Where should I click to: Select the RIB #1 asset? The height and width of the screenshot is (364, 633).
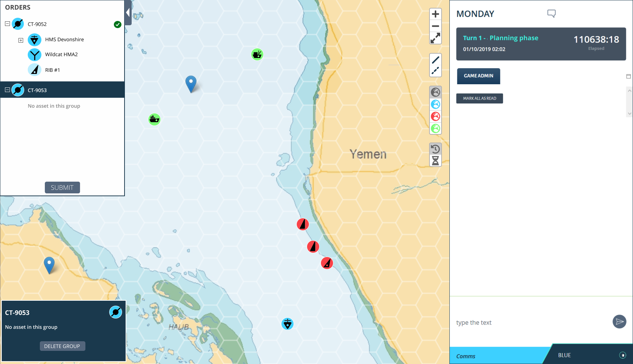point(52,70)
